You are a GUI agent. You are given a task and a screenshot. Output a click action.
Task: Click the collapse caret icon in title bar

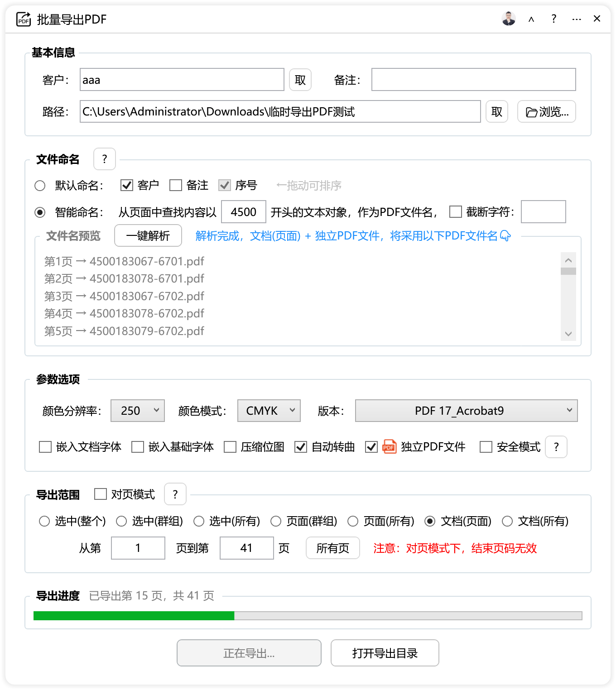pos(531,19)
